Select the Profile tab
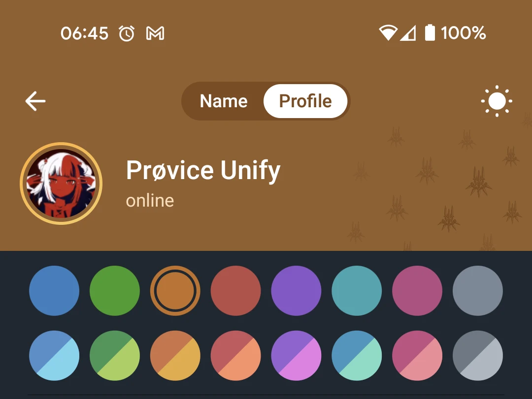Viewport: 532px width, 399px height. pyautogui.click(x=305, y=101)
